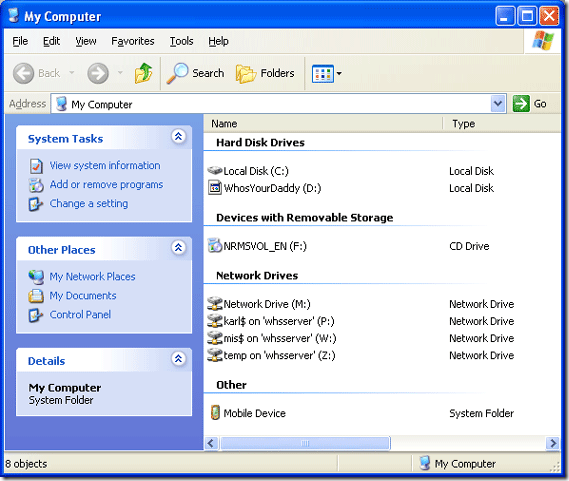Minimize the My Computer window

[x=504, y=16]
